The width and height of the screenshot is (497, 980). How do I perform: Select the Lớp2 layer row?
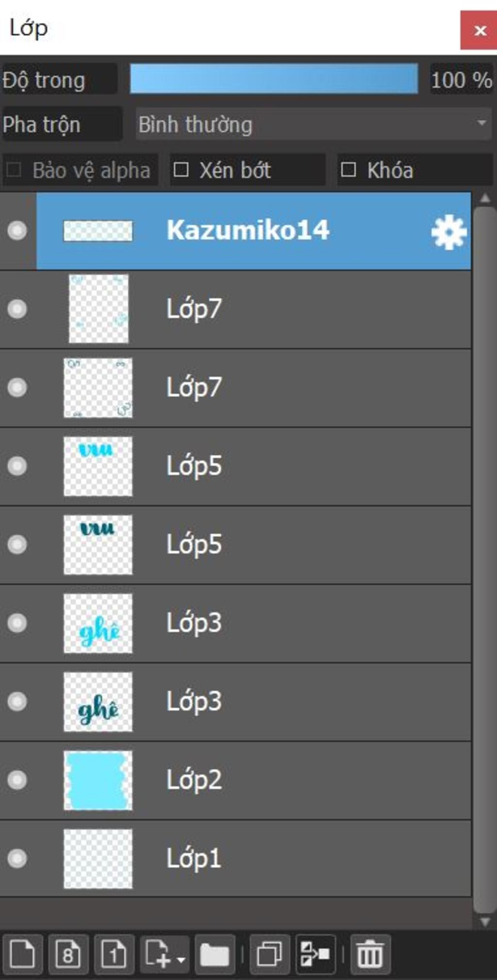tap(235, 780)
